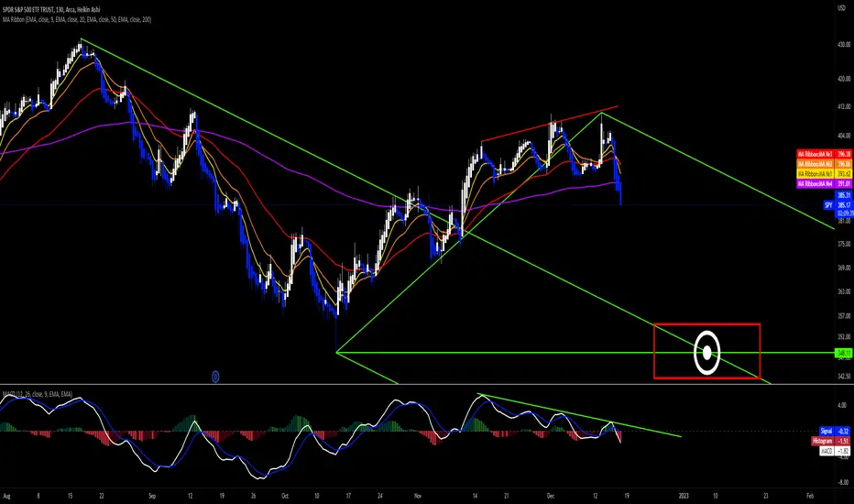Select the MACD indicator legend text
854x504 pixels.
(x=37, y=394)
